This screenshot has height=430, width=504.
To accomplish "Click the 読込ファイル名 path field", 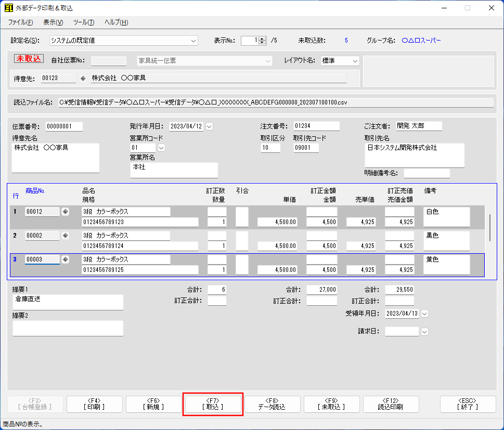I will pyautogui.click(x=276, y=103).
